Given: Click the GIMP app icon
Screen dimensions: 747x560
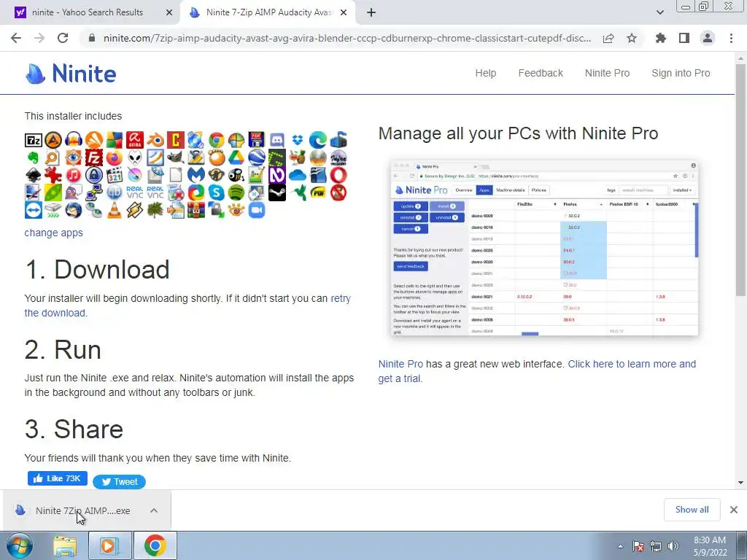Looking at the screenshot, I should (x=176, y=157).
